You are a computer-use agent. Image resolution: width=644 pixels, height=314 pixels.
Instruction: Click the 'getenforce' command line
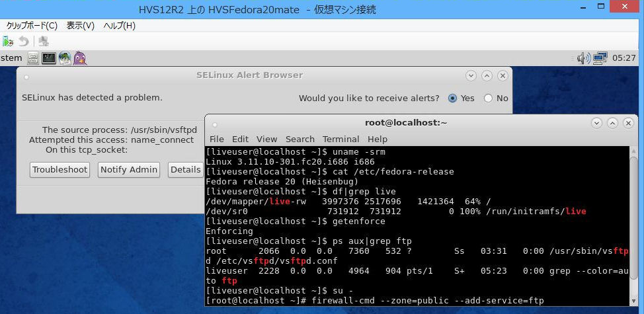tap(296, 221)
